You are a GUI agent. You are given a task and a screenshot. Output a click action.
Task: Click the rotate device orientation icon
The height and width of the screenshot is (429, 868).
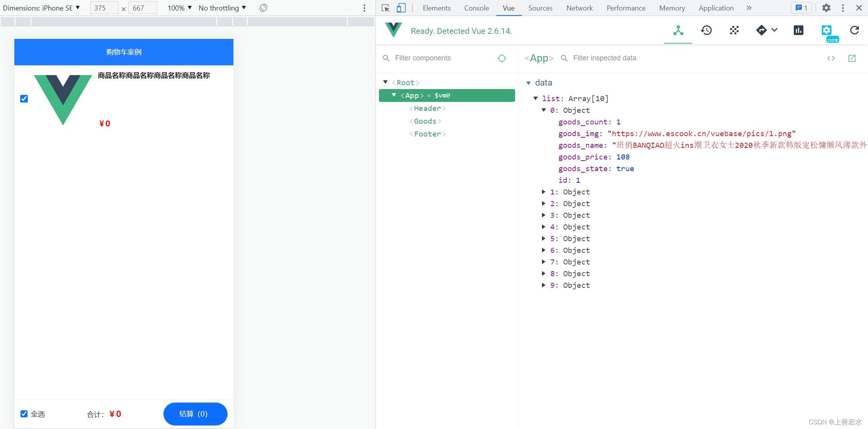[263, 8]
